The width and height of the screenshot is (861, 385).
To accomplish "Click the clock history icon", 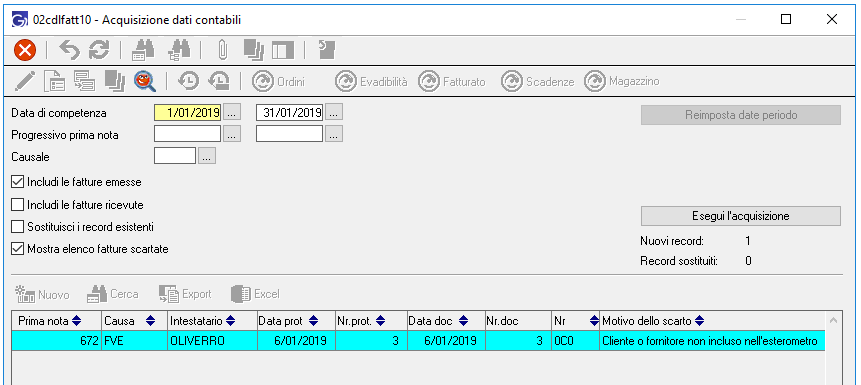I will [x=188, y=81].
